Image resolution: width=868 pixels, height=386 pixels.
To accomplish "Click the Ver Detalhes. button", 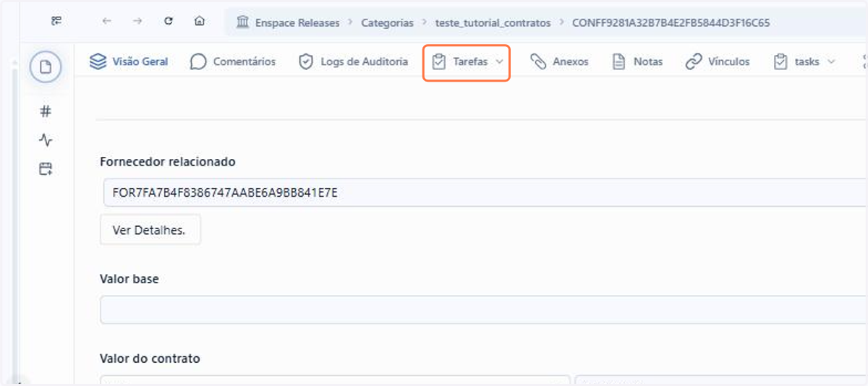I will point(150,231).
